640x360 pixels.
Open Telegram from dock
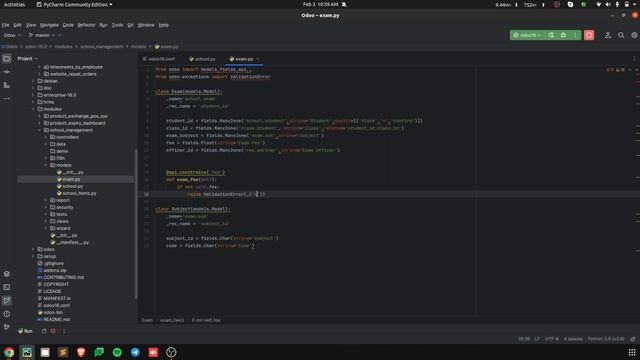[135, 352]
